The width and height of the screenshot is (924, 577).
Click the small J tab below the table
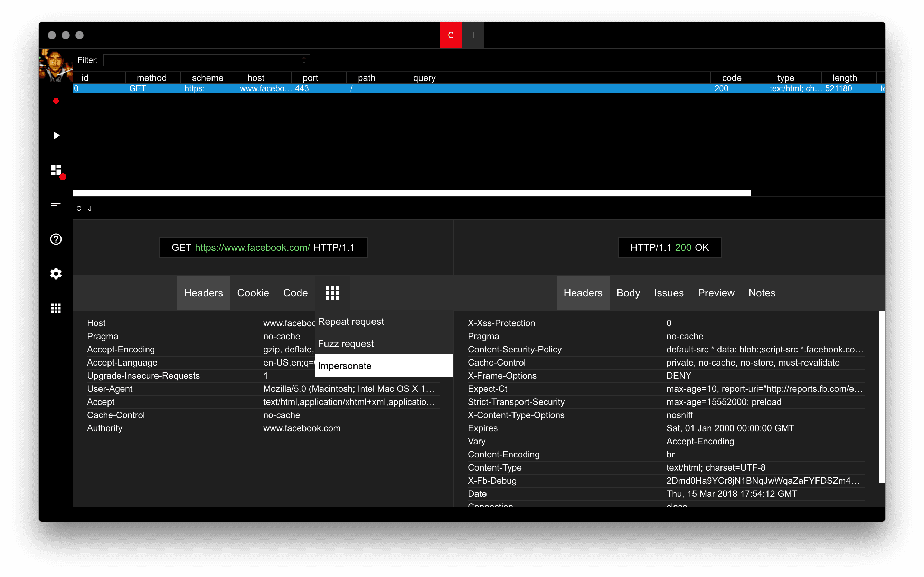(90, 208)
